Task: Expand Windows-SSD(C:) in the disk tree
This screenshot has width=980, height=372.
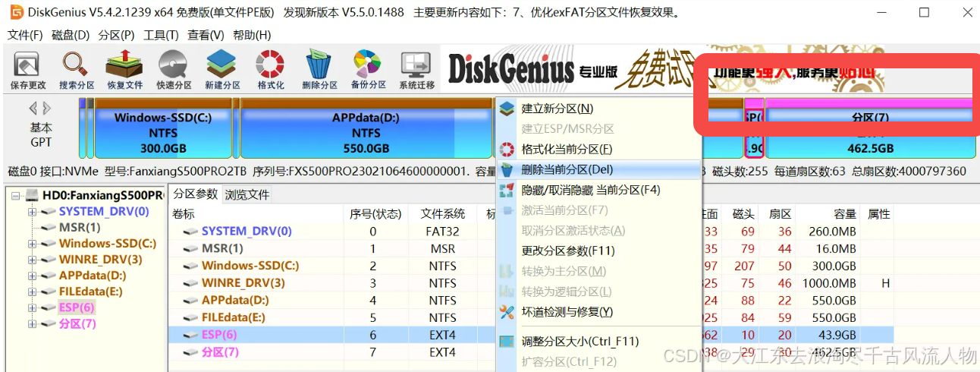Action: pyautogui.click(x=33, y=244)
